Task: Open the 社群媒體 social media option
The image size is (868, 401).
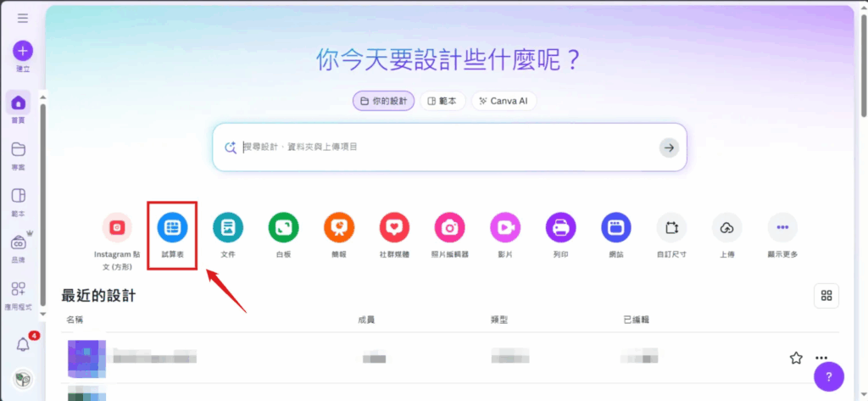Action: [x=394, y=227]
